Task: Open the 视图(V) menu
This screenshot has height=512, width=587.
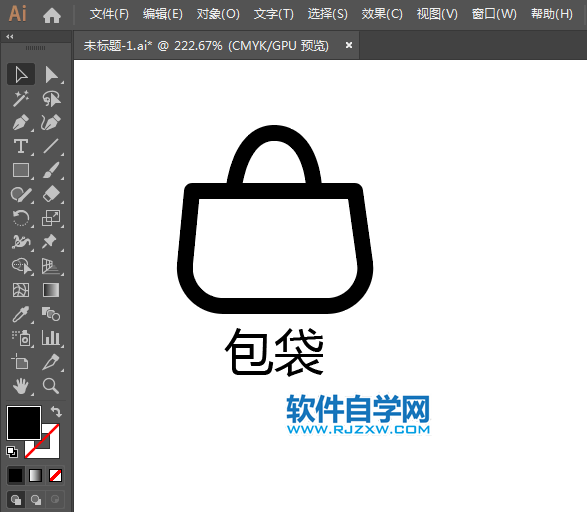Action: click(x=437, y=14)
